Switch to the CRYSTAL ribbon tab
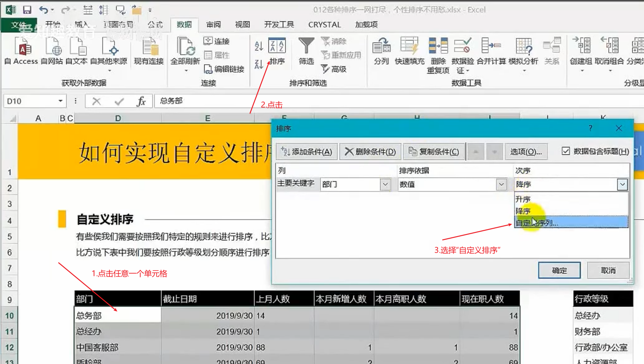This screenshot has width=644, height=364. [x=324, y=25]
